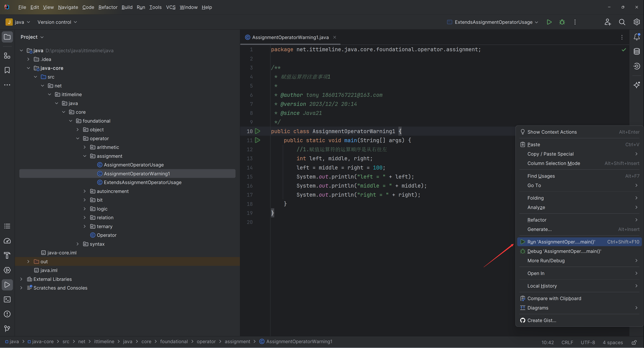Open IDE settings gear icon
Image resolution: width=644 pixels, height=348 pixels.
point(636,22)
